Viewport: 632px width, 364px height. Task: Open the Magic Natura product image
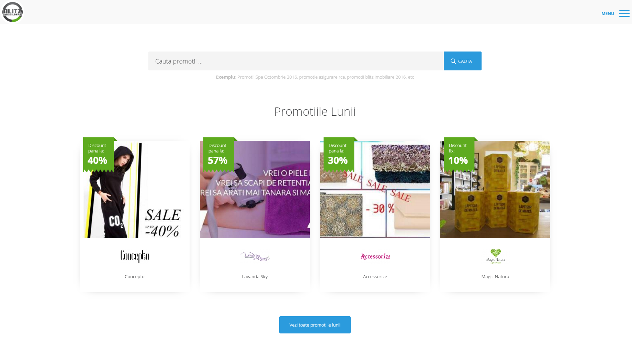[x=495, y=190]
